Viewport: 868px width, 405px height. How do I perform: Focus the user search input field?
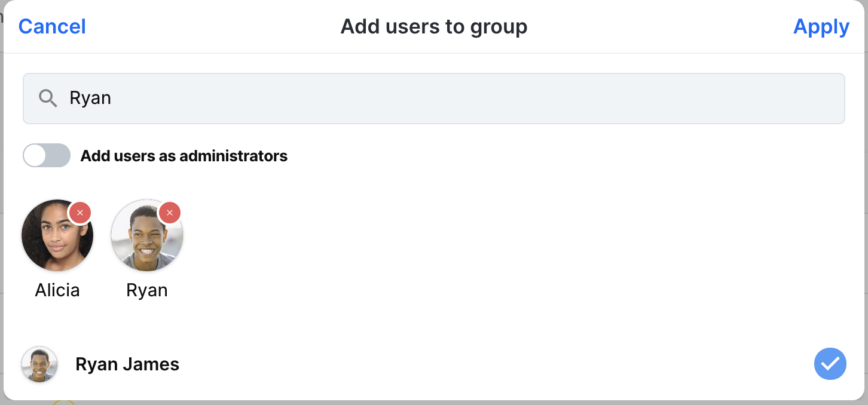434,99
